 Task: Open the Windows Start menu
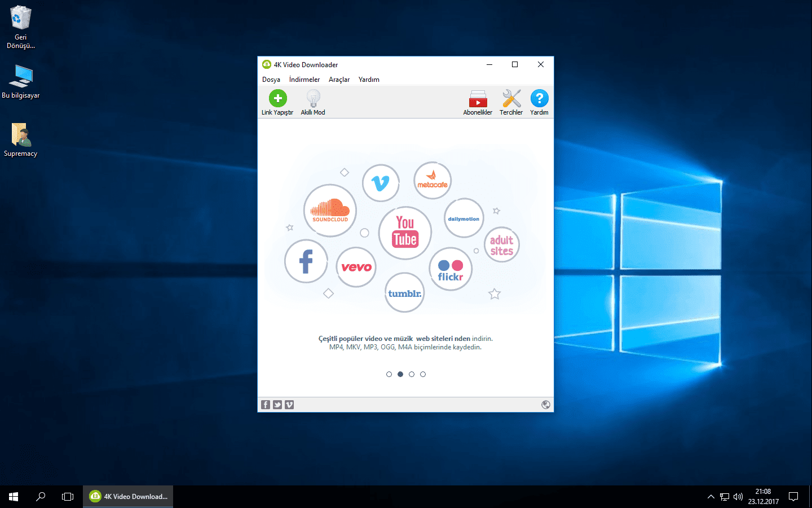pyautogui.click(x=14, y=497)
